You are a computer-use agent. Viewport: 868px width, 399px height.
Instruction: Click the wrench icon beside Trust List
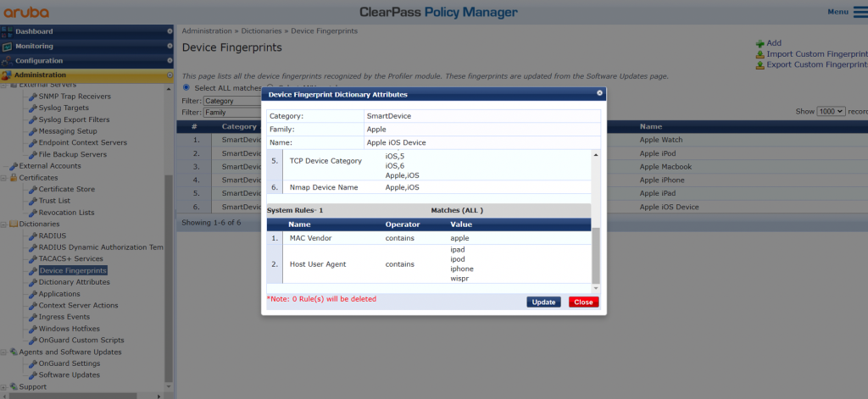coord(33,201)
